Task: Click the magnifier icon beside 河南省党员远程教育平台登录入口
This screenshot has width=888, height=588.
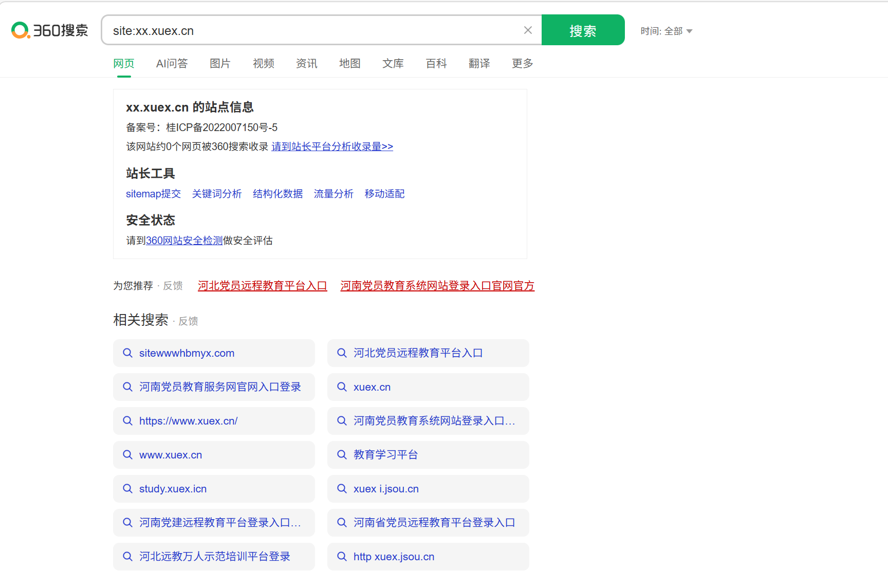Action: pyautogui.click(x=342, y=523)
